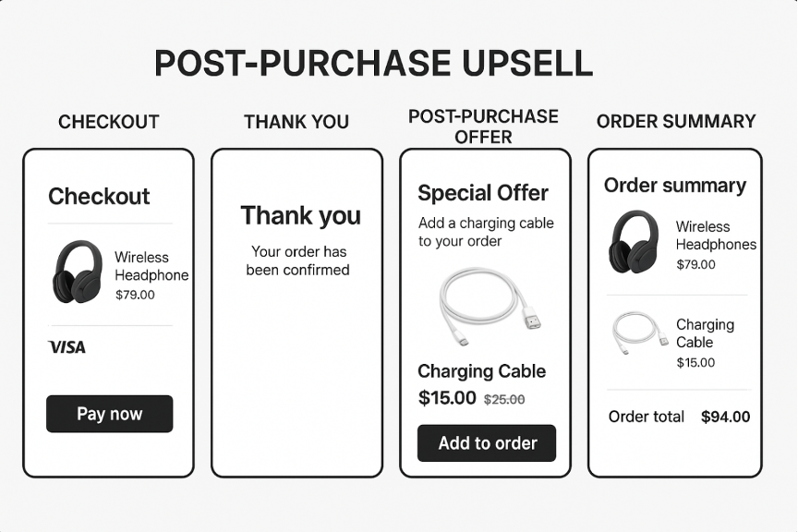Click the $15.00 offer price
Screen dimensions: 798x532
[x=447, y=398]
